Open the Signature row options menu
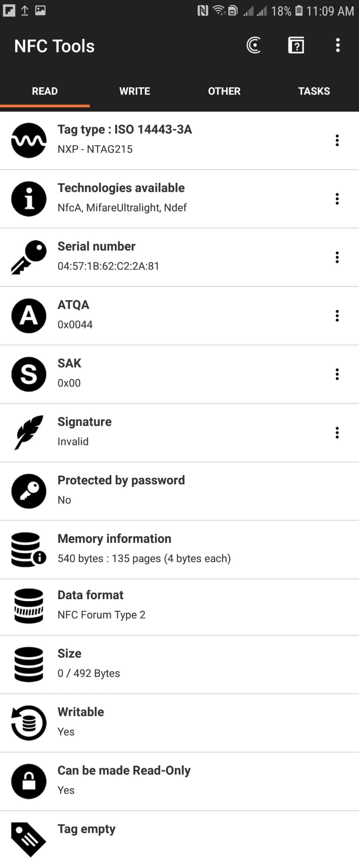The width and height of the screenshot is (359, 868). [337, 433]
